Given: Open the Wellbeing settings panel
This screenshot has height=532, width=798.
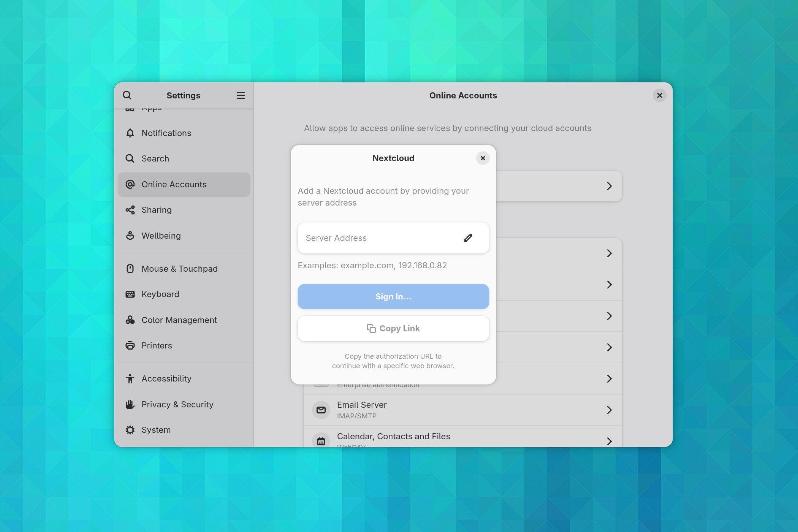Looking at the screenshot, I should pos(184,236).
